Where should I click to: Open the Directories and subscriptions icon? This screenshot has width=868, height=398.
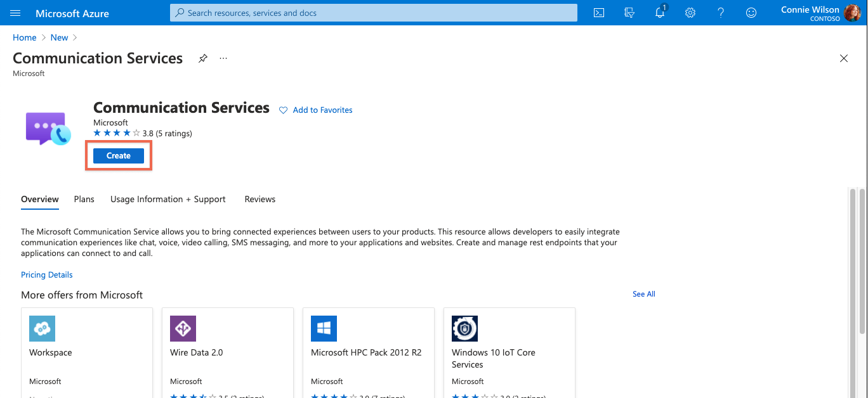coord(629,13)
